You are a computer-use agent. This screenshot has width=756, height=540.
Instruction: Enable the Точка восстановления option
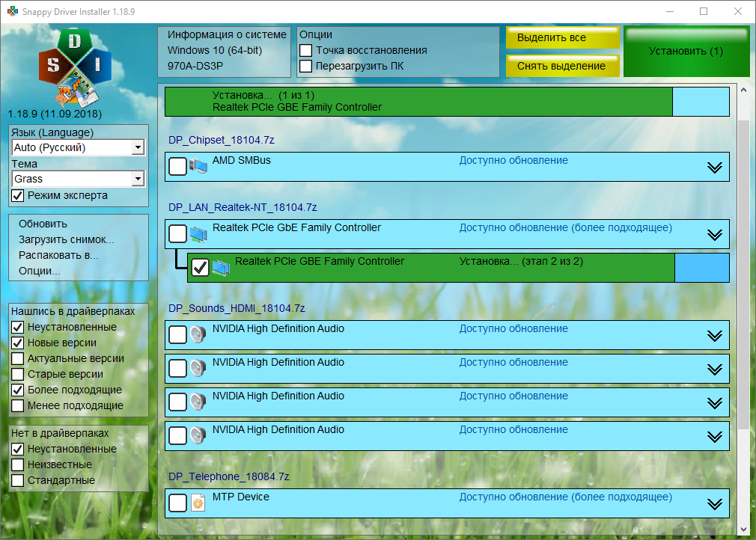(305, 51)
